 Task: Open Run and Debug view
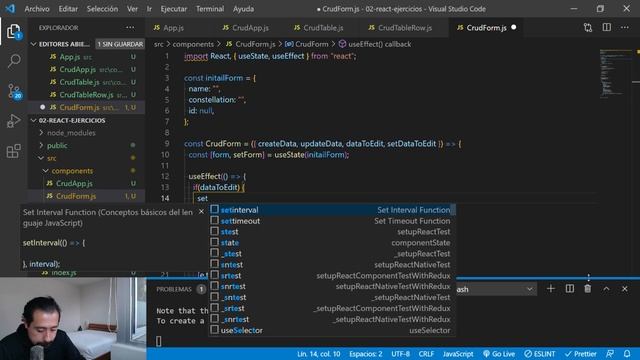pos(13,121)
